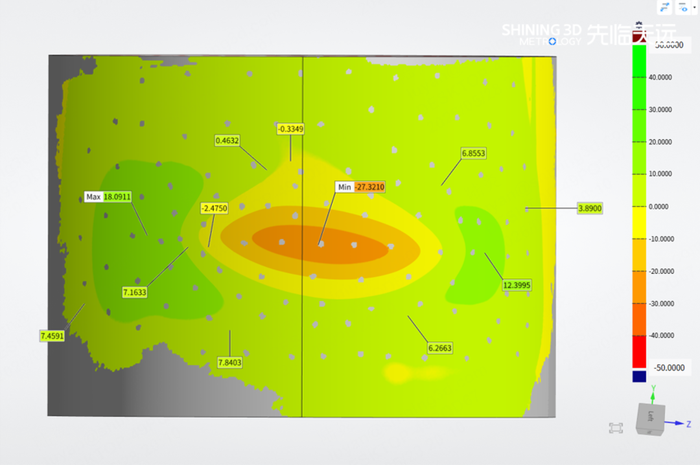Select the 6.8553 deviation label
Image resolution: width=700 pixels, height=465 pixels.
473,154
